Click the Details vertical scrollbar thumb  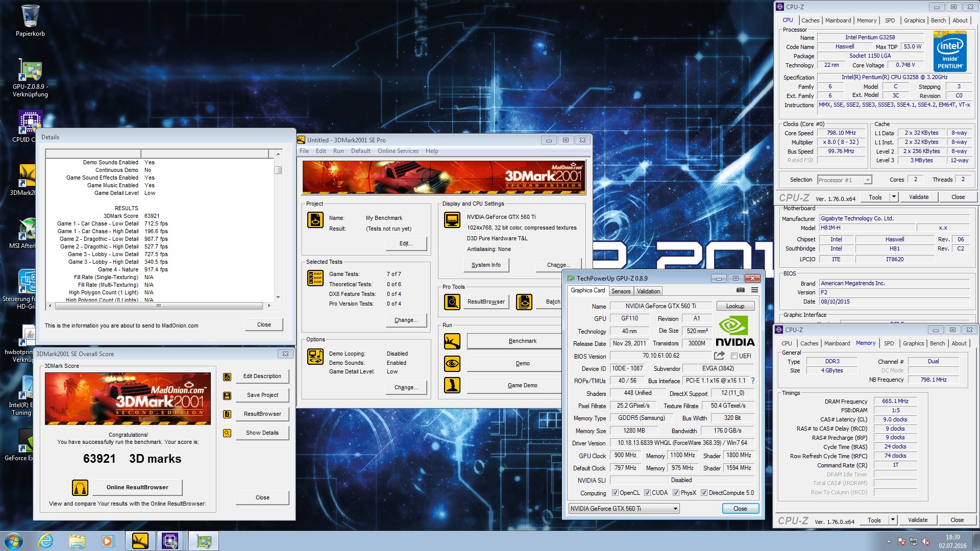coord(278,170)
